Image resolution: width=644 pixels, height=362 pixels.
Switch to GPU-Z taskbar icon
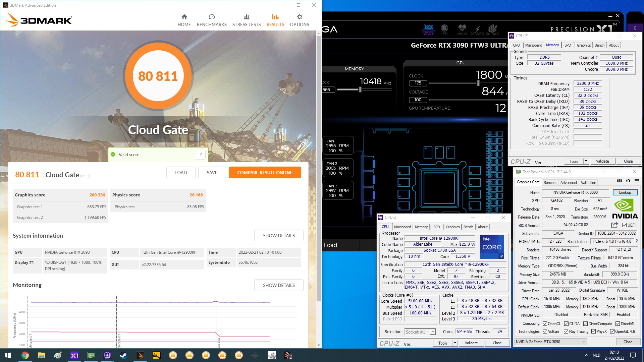[91, 355]
